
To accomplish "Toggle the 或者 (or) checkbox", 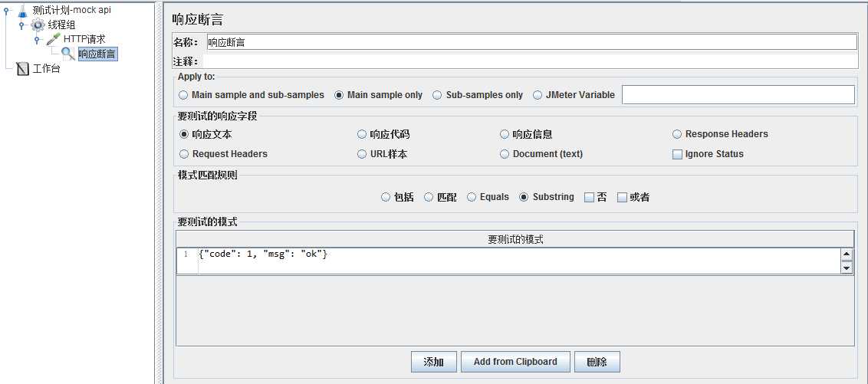I will 622,197.
